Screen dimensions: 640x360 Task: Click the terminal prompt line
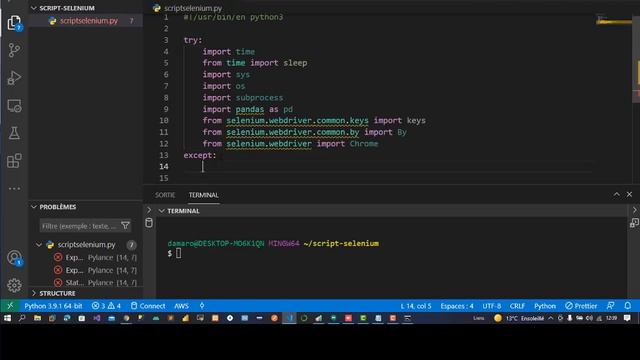[x=175, y=253]
